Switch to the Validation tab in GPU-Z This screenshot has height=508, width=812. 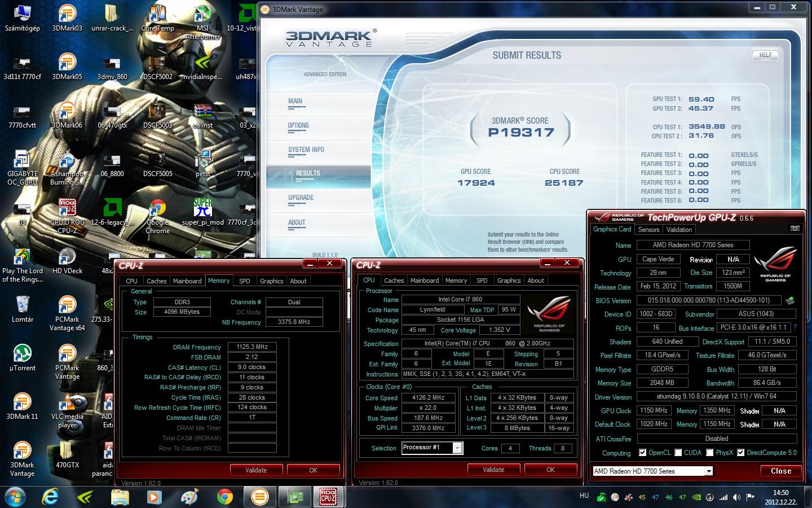point(679,230)
